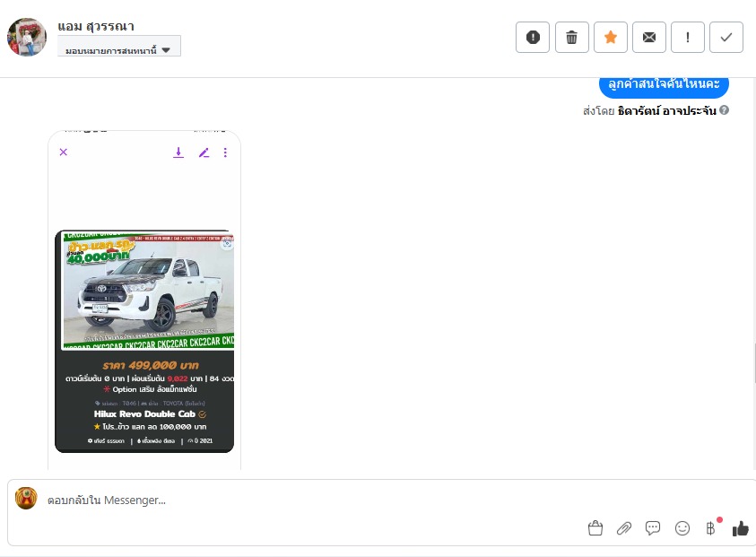
Task: Click customer name แอม สุวรรณา
Action: pyautogui.click(x=96, y=27)
